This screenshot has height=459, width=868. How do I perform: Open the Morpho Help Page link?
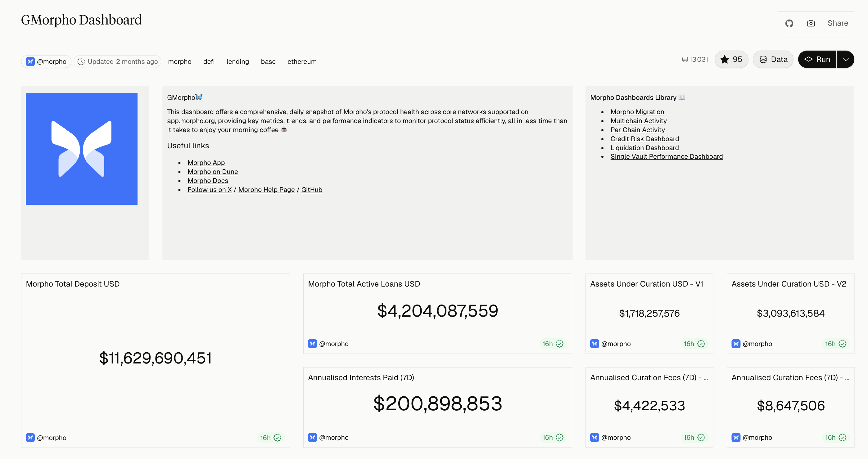coord(267,190)
